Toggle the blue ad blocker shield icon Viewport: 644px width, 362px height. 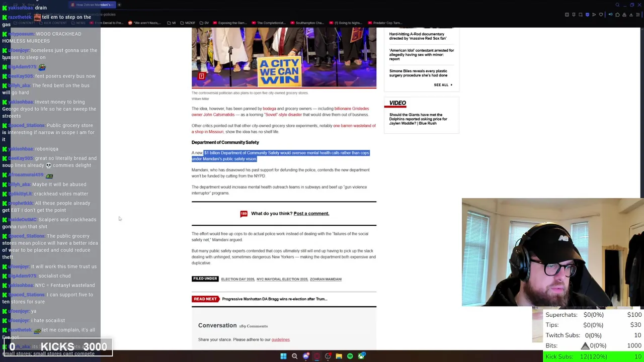point(587,15)
